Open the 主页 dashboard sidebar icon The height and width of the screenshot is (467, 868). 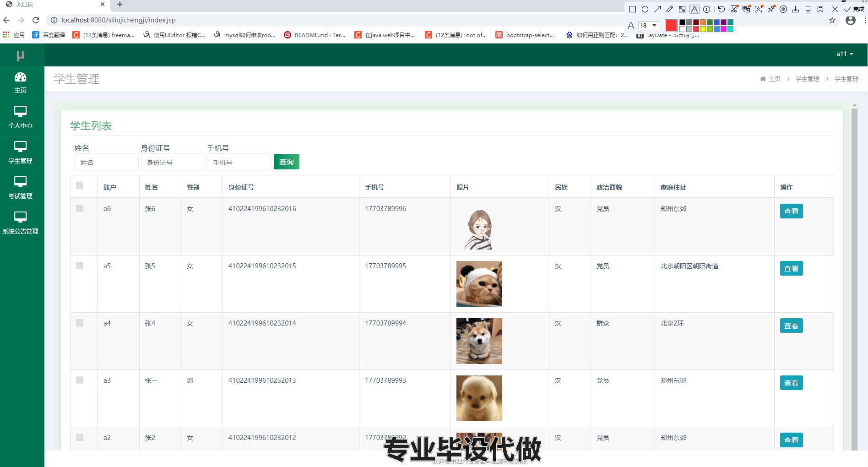21,83
